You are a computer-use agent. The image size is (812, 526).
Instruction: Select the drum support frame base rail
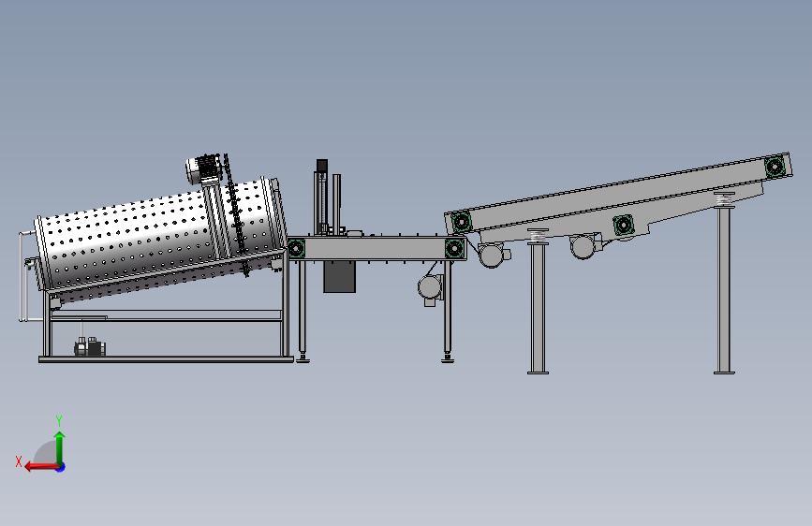pyautogui.click(x=166, y=359)
